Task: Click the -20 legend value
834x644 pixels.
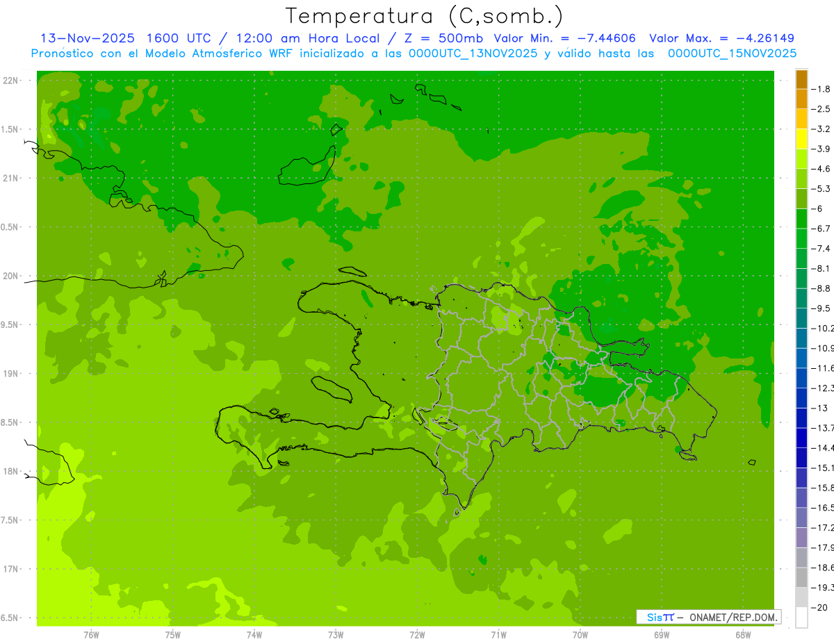Action: point(820,608)
